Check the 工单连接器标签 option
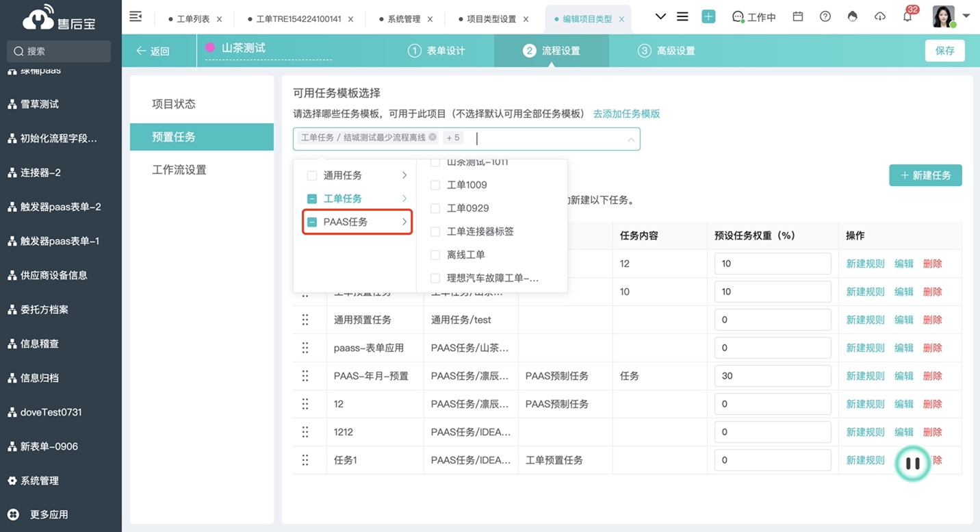 point(435,231)
